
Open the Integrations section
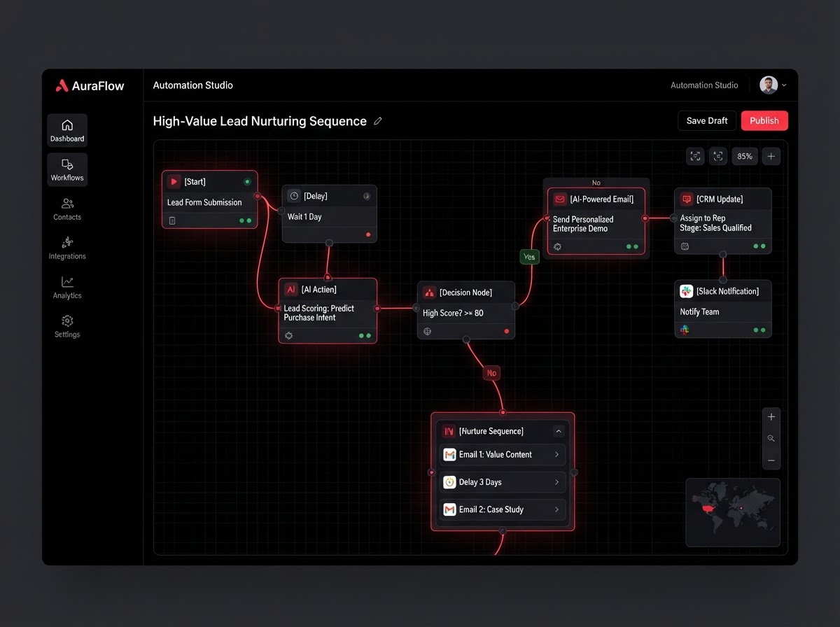(x=67, y=248)
